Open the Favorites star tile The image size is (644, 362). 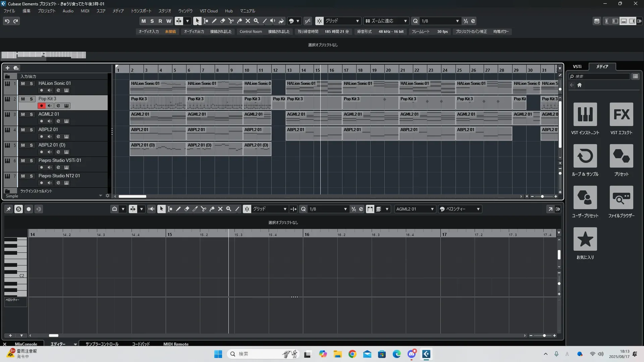click(x=585, y=239)
